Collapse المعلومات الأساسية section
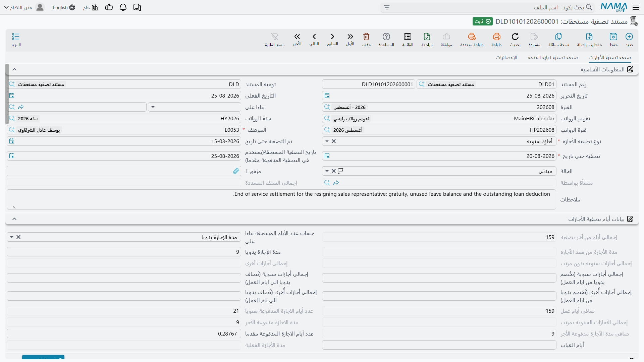 14,69
